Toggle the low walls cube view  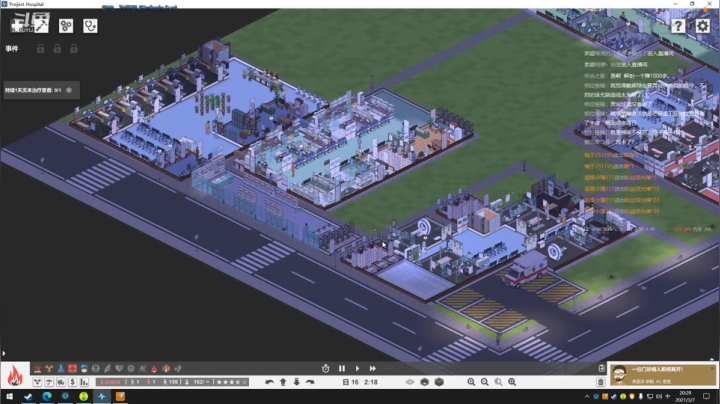[x=425, y=382]
